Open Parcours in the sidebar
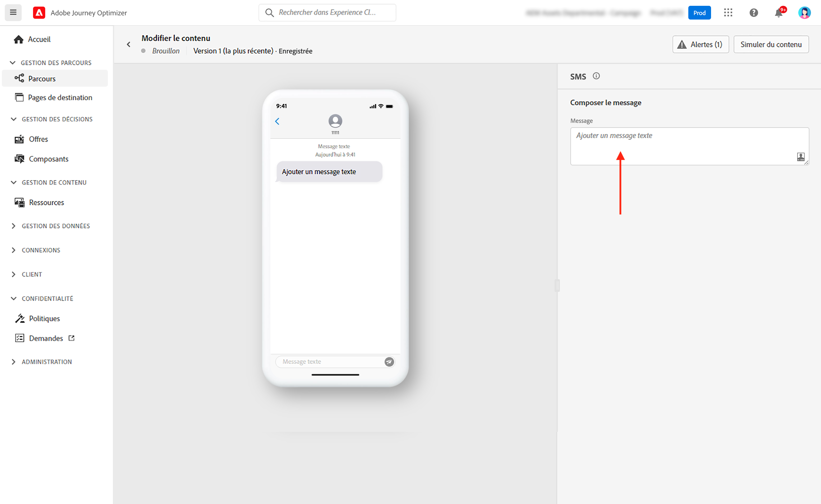 [x=42, y=79]
